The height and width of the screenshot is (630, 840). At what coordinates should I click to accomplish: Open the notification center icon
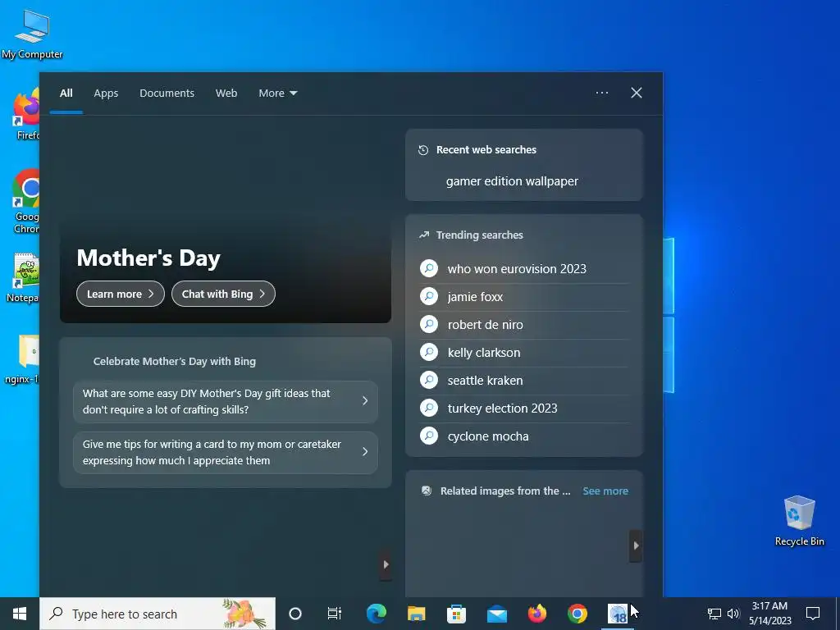pos(813,614)
